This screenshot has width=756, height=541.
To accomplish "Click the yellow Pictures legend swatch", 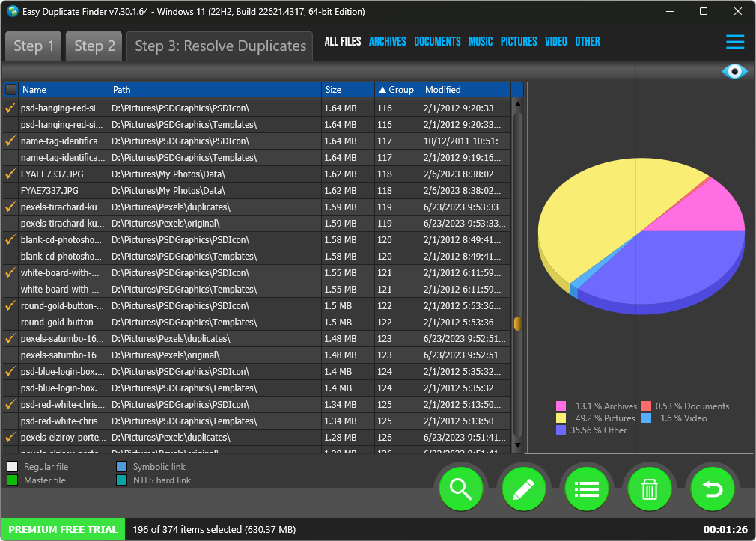I will [561, 418].
